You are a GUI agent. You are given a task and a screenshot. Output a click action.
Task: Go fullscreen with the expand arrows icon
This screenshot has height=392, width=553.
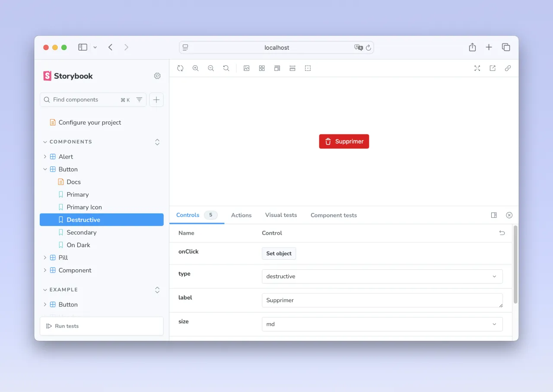pos(477,68)
